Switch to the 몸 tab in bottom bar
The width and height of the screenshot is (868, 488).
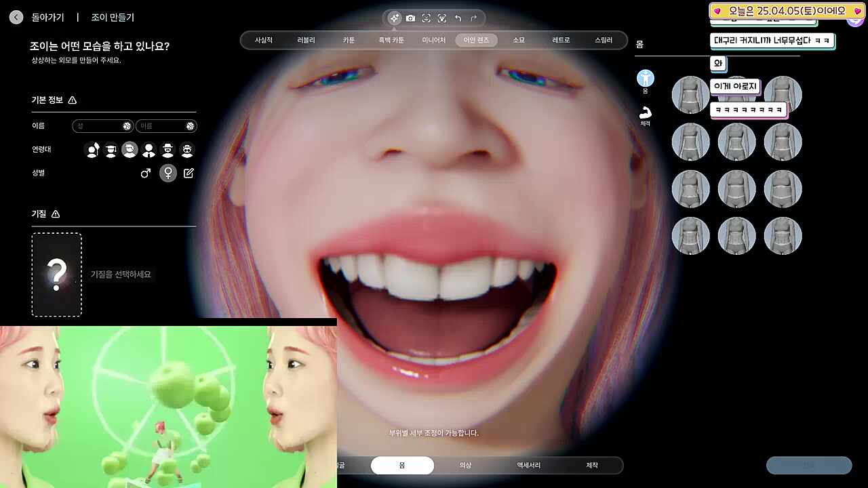coord(402,466)
